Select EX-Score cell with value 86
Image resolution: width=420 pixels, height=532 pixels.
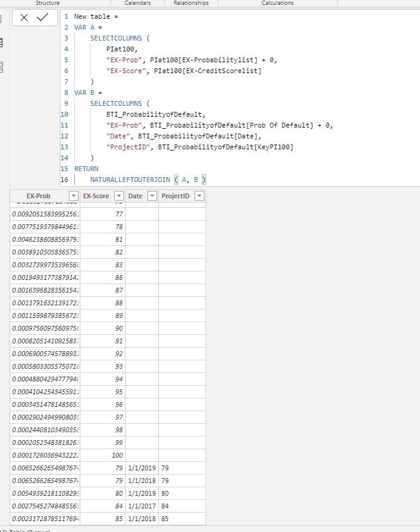click(103, 277)
